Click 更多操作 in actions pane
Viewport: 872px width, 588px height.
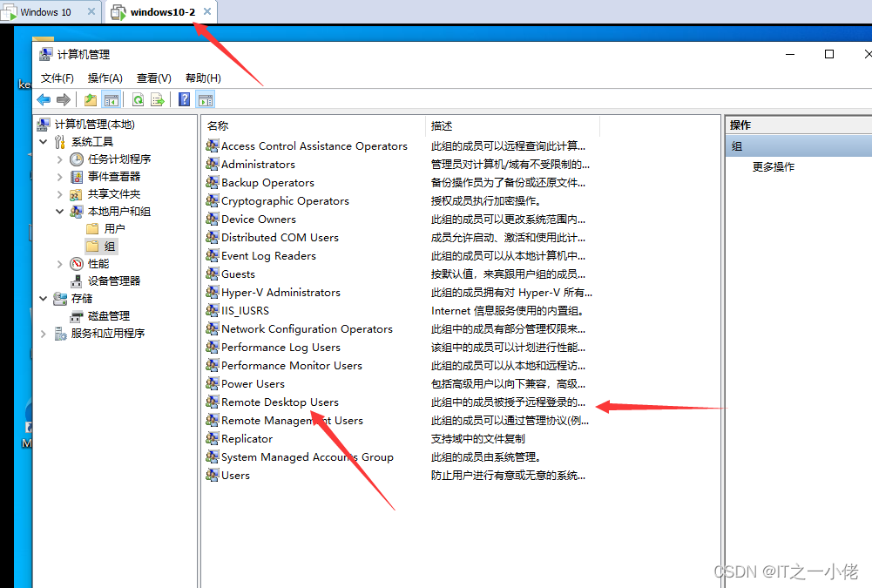tap(774, 167)
